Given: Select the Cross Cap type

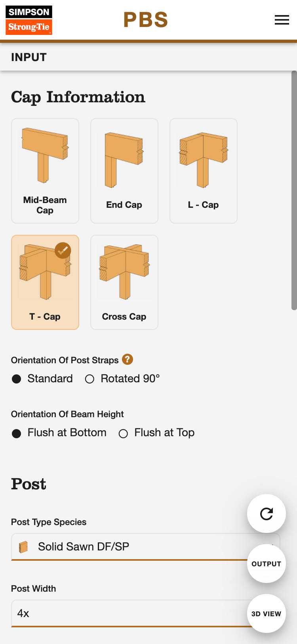Looking at the screenshot, I should 124,282.
